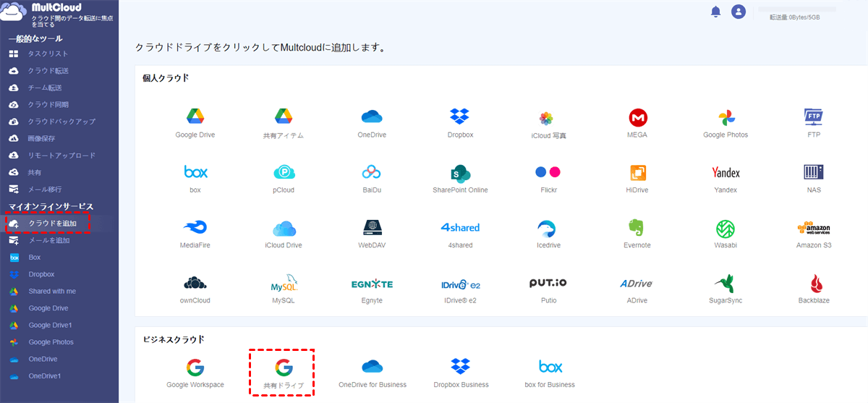Pick the Amazon S3 icon
The image size is (868, 403).
click(x=814, y=229)
